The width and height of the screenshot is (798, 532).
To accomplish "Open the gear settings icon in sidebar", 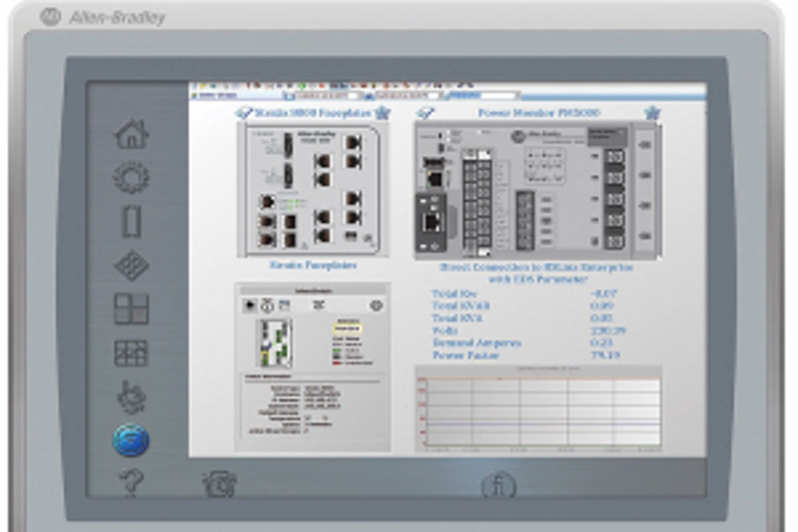I will (x=131, y=177).
